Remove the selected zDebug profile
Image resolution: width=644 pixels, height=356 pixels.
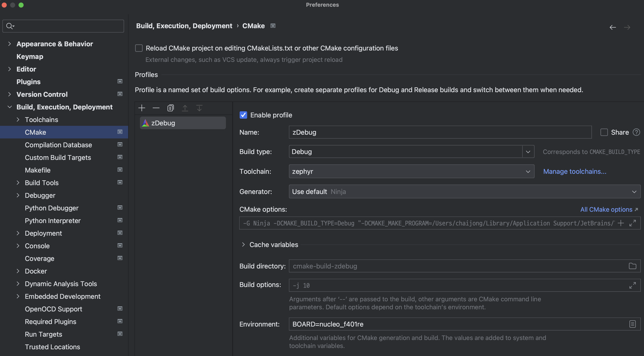click(x=156, y=108)
